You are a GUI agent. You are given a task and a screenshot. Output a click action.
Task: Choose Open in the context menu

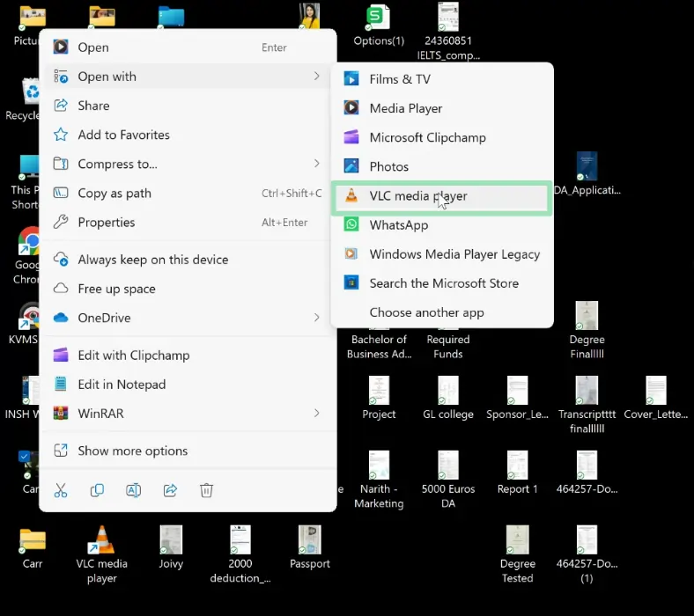188,48
